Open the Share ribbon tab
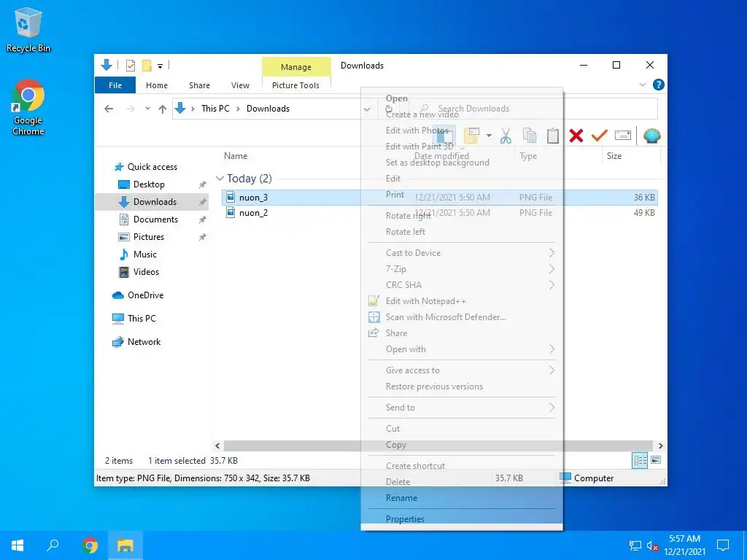The image size is (747, 560). pyautogui.click(x=199, y=85)
